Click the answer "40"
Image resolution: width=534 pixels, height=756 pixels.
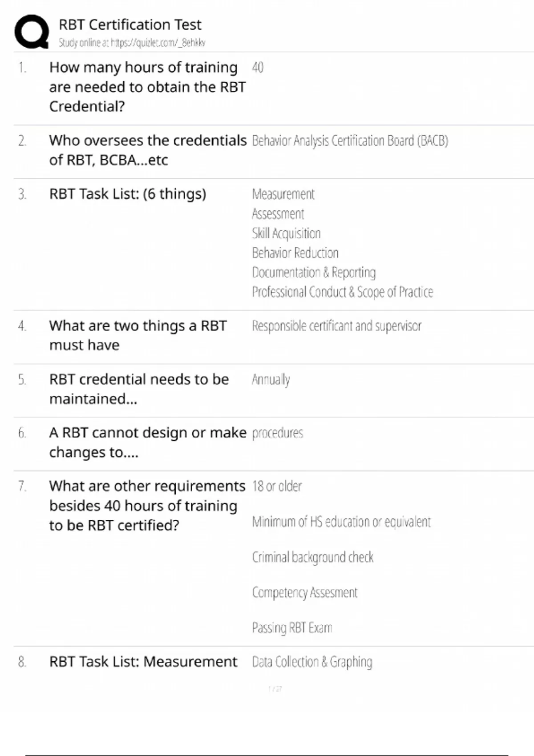[x=258, y=68]
